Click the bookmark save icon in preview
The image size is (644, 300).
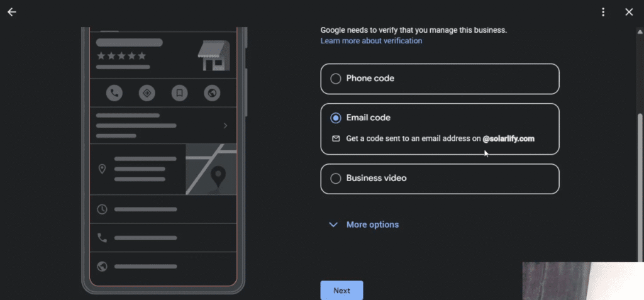[x=179, y=93]
